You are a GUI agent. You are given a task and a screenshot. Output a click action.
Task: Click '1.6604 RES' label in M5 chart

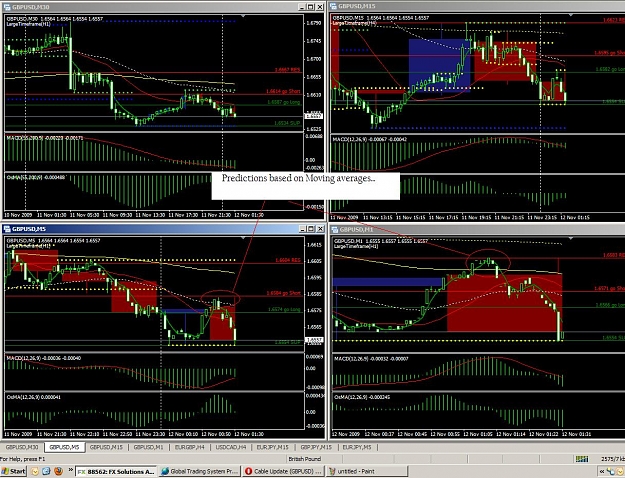[288, 260]
